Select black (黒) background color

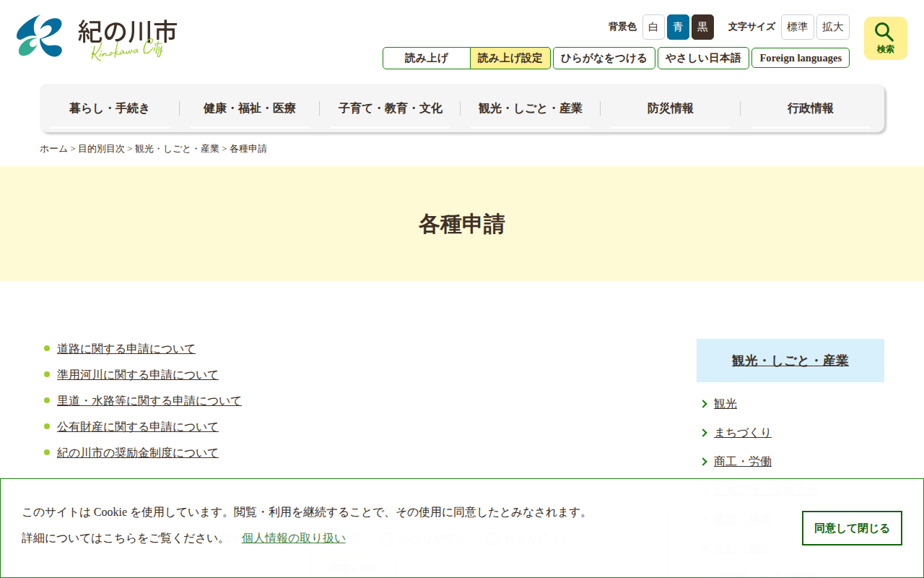click(702, 27)
